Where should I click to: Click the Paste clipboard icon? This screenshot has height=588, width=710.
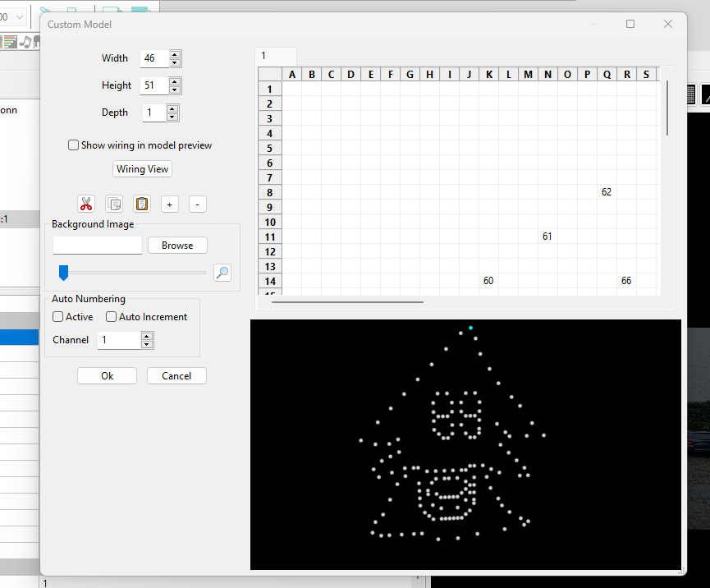[x=142, y=204]
